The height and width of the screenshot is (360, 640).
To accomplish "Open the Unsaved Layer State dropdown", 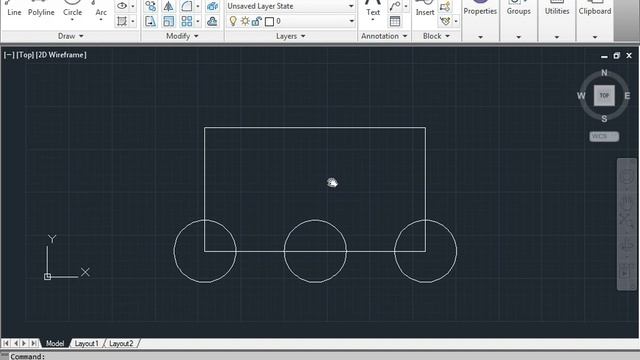I will click(x=291, y=6).
